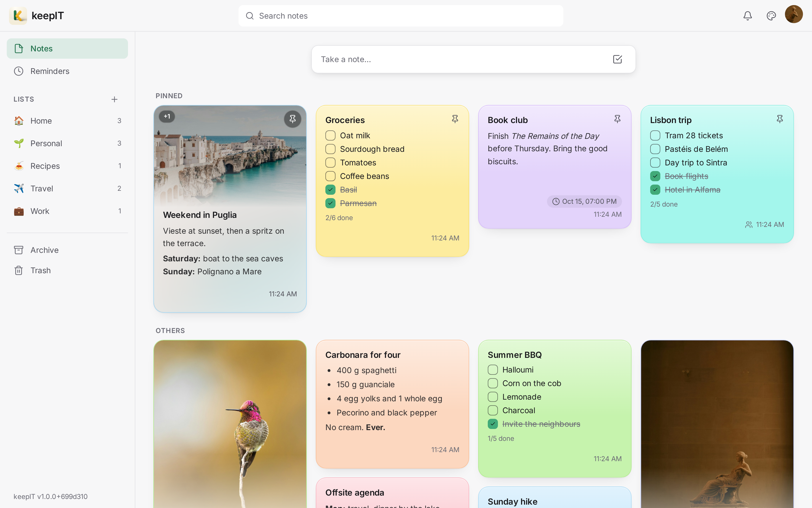Open the hummingbird photo note
Screen dimensions: 812x508
pyautogui.click(x=230, y=424)
